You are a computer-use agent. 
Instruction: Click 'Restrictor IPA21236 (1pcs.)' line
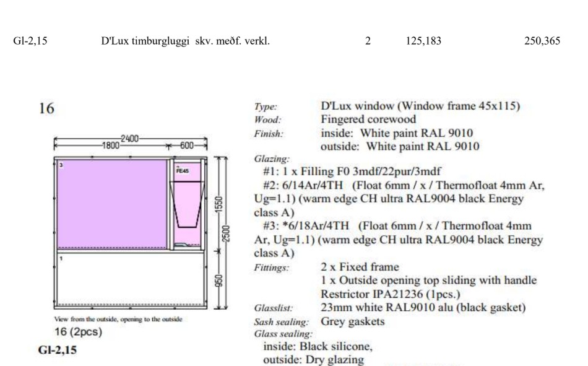(x=391, y=294)
